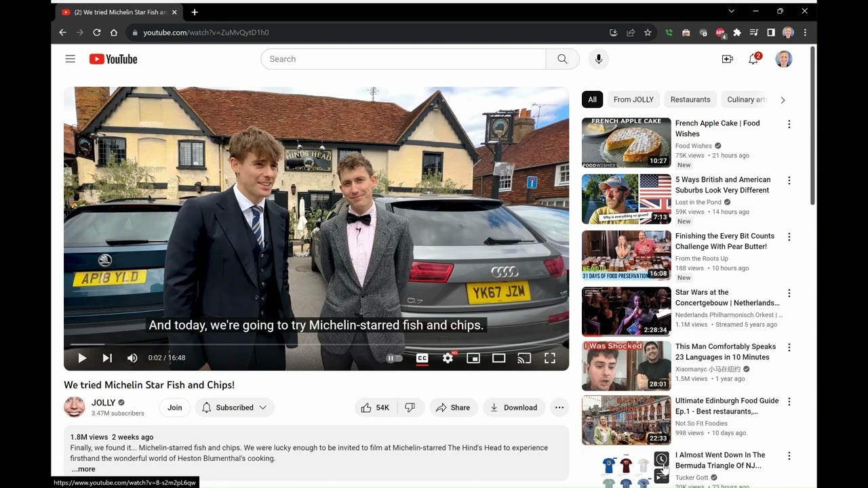Open a new browser tab
Image resolution: width=868 pixels, height=488 pixels.
195,12
